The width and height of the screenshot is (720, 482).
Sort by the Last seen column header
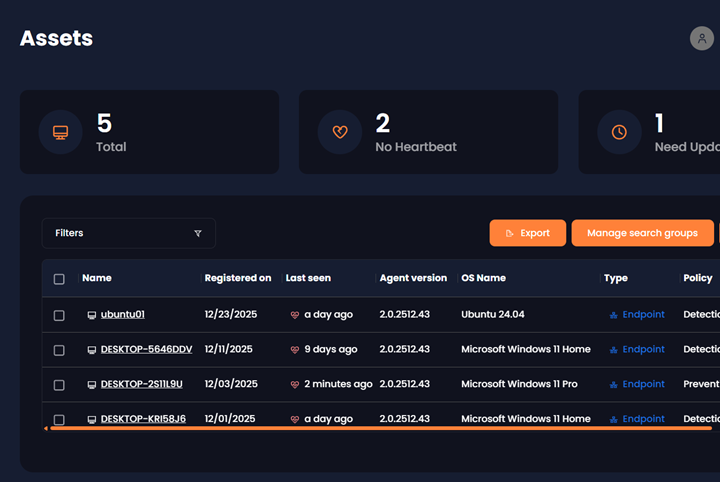tap(308, 278)
